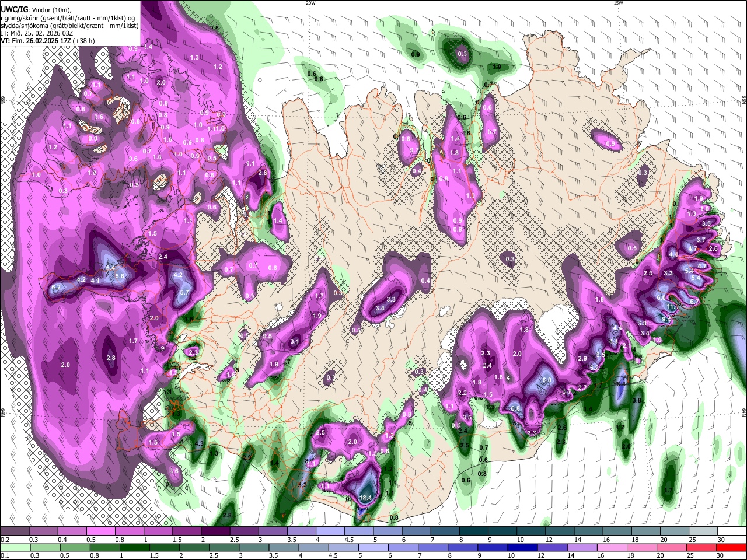
Task: Pick the dark blue 10 swatch in the rain legend
Action: pos(522,547)
